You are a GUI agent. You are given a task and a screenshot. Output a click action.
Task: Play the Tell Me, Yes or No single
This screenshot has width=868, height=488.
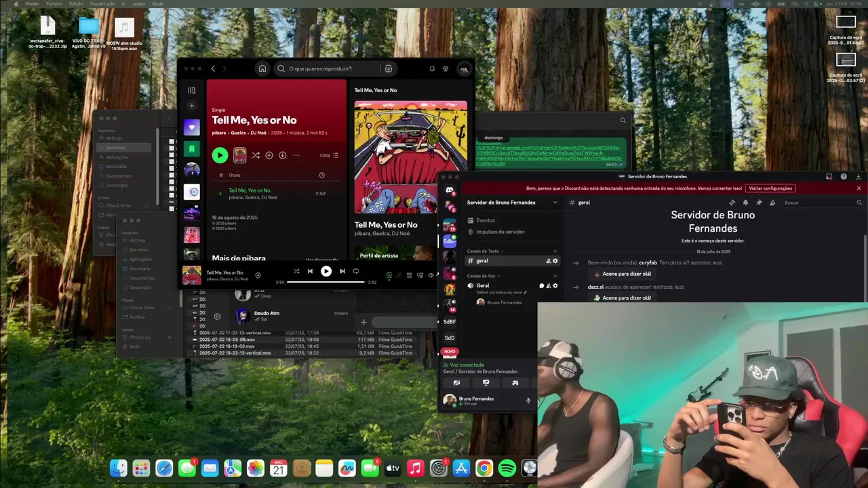(x=220, y=155)
